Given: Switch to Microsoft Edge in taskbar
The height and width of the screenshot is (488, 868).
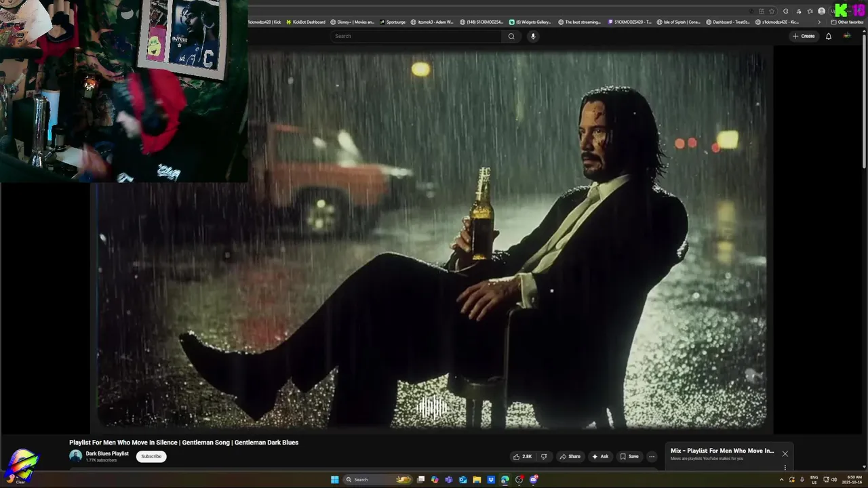Looking at the screenshot, I should [x=505, y=479].
